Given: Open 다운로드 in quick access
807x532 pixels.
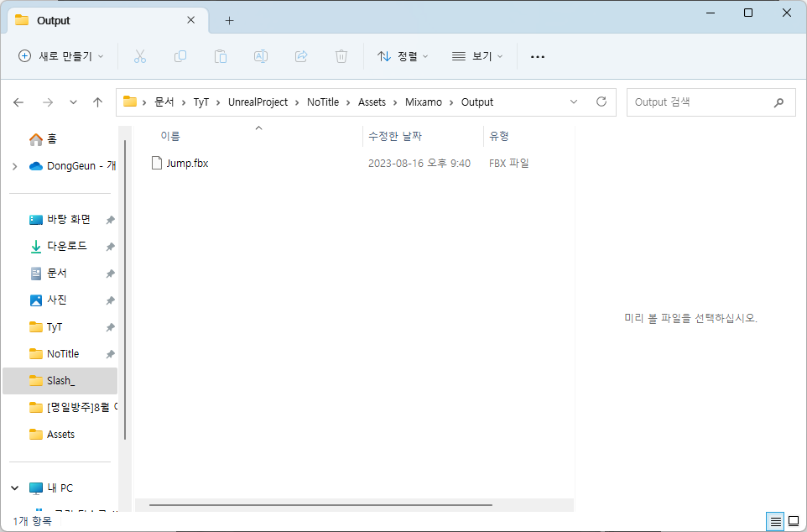Looking at the screenshot, I should click(60, 246).
